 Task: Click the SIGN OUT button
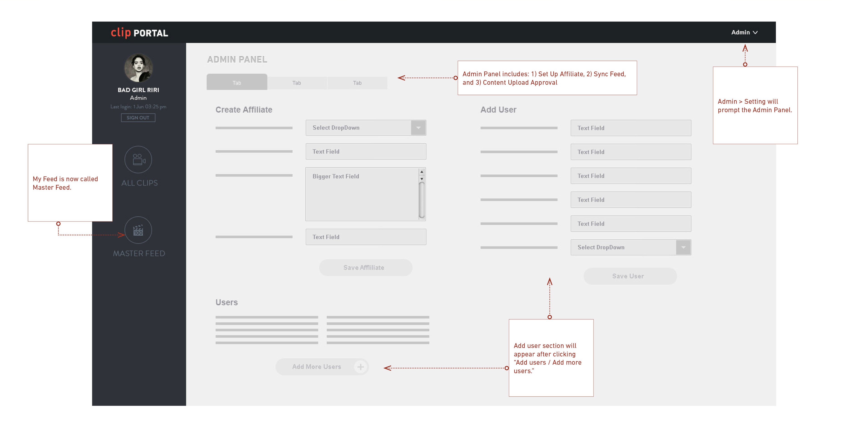pyautogui.click(x=138, y=117)
